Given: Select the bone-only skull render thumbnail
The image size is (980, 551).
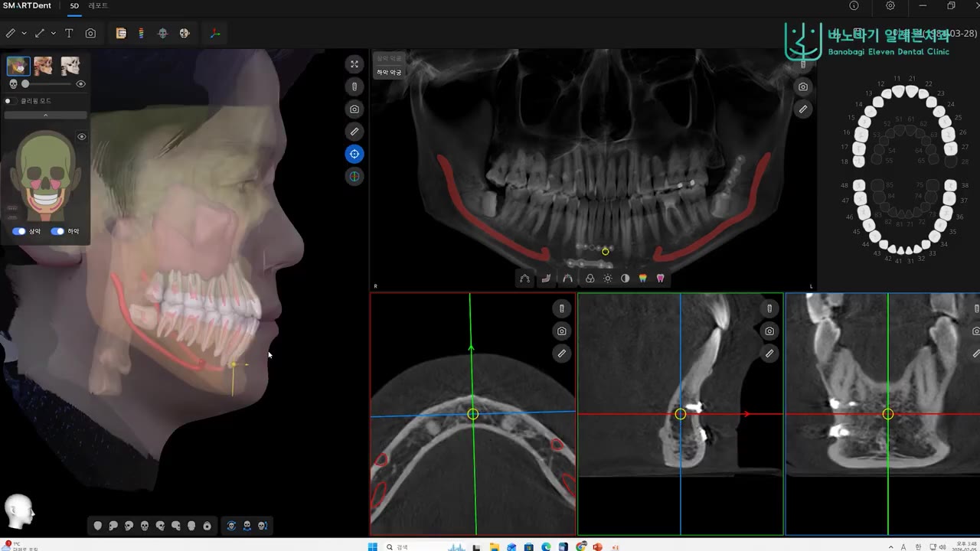Looking at the screenshot, I should point(70,66).
